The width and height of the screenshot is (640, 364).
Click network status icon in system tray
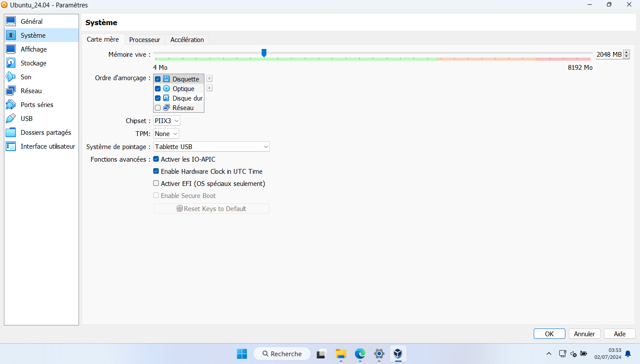point(563,354)
